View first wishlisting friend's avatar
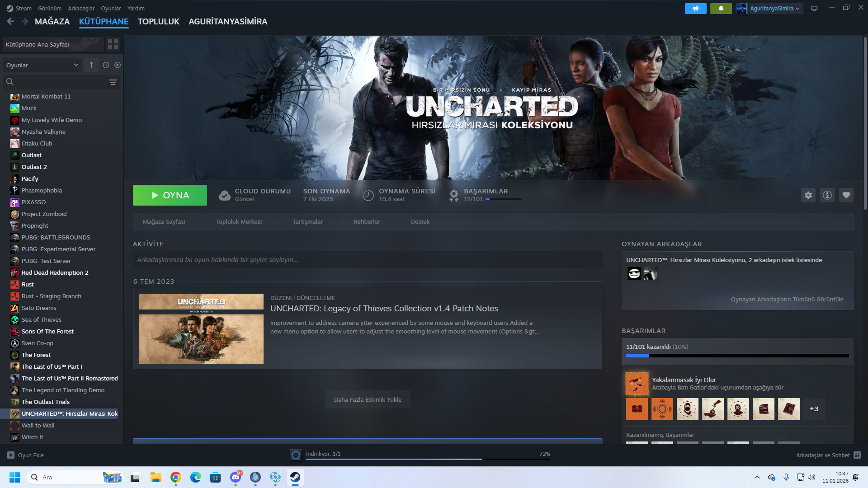Viewport: 868px width, 488px height. click(x=634, y=273)
